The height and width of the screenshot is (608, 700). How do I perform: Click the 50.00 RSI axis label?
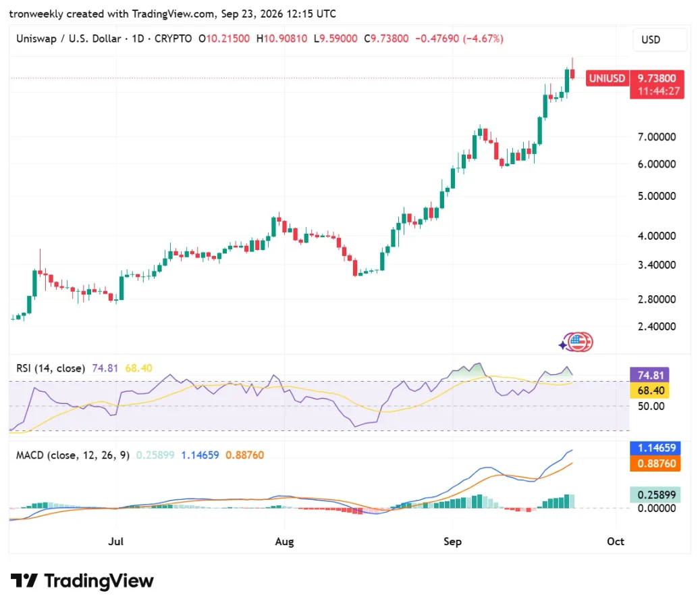point(651,406)
